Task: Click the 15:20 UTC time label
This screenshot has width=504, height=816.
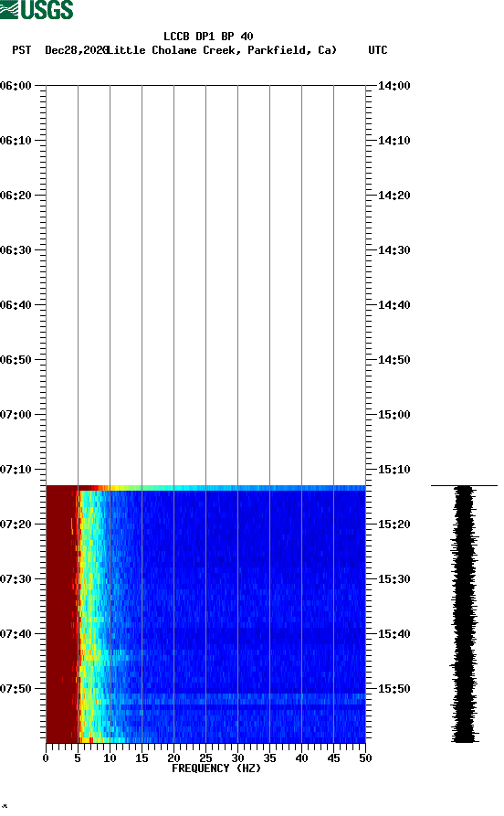Action: (394, 525)
